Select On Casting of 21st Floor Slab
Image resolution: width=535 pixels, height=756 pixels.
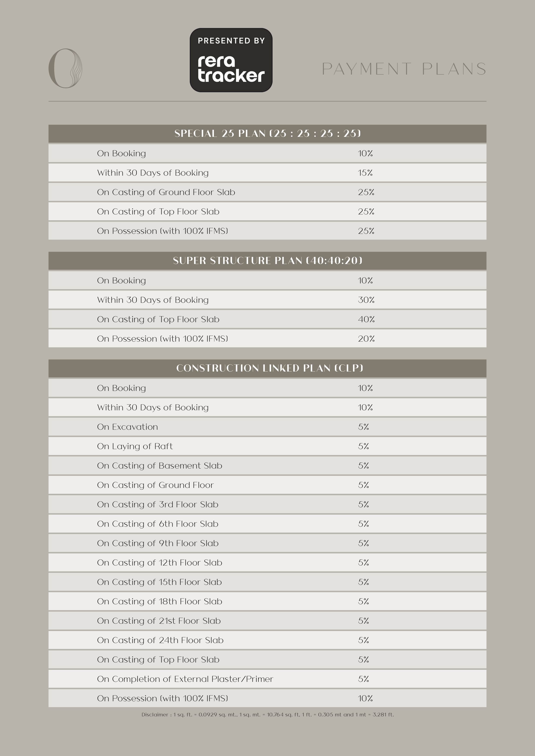(159, 621)
